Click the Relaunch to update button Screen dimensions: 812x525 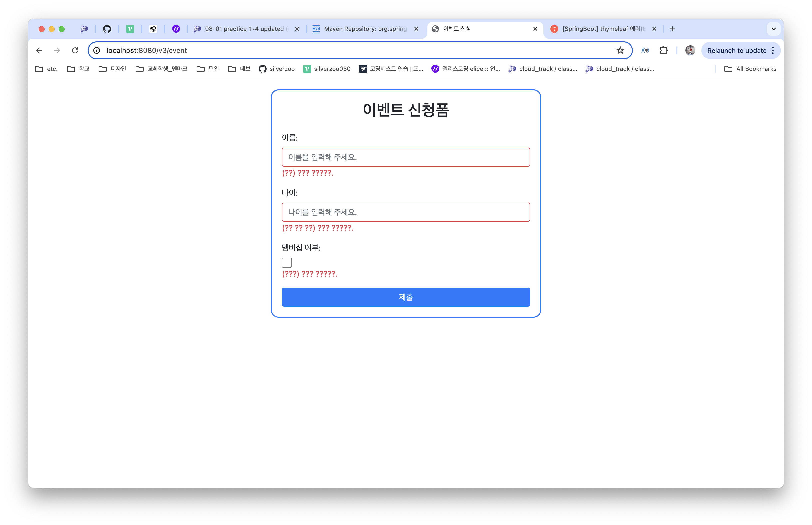coord(737,50)
